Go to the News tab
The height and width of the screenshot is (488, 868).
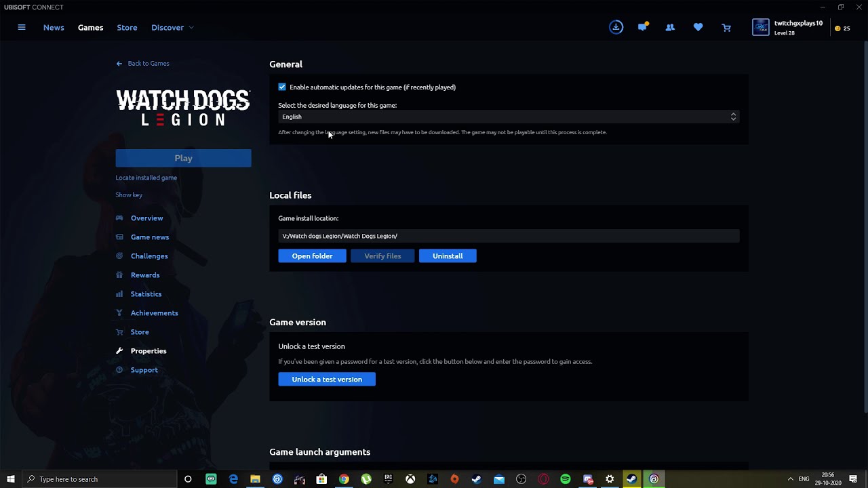coord(54,28)
